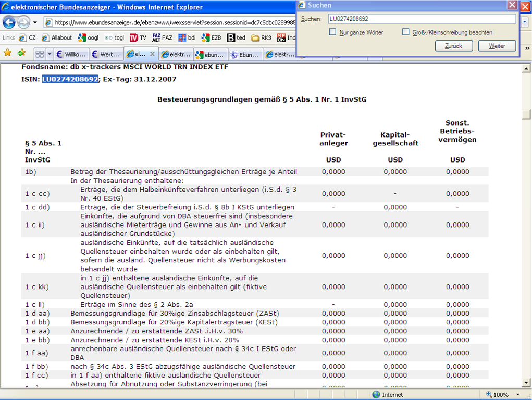Toggle 'Groß-/Kleinschreibung beachten' checkbox
This screenshot has height=400, width=532.
click(406, 32)
